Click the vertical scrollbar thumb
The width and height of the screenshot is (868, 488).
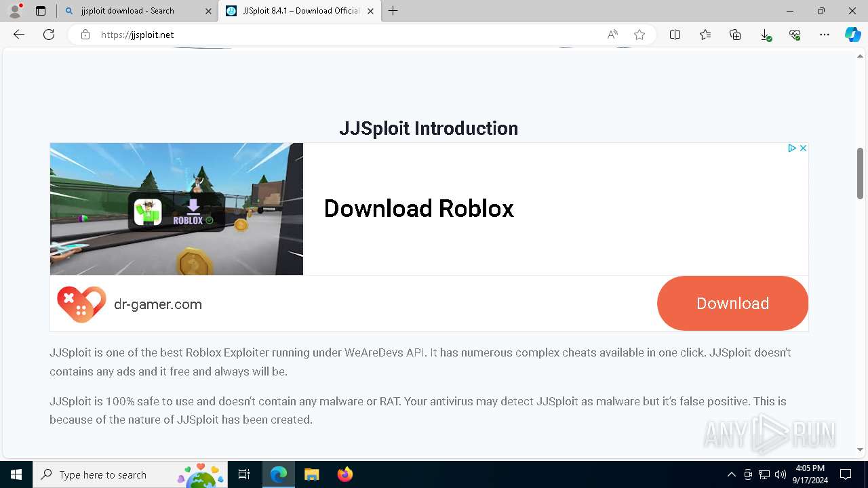[x=860, y=173]
